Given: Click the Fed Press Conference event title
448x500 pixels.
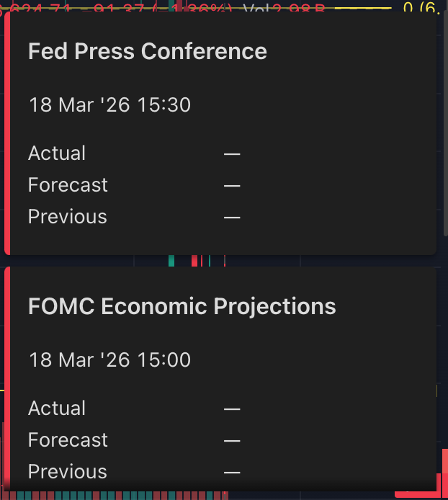Looking at the screenshot, I should (147, 51).
